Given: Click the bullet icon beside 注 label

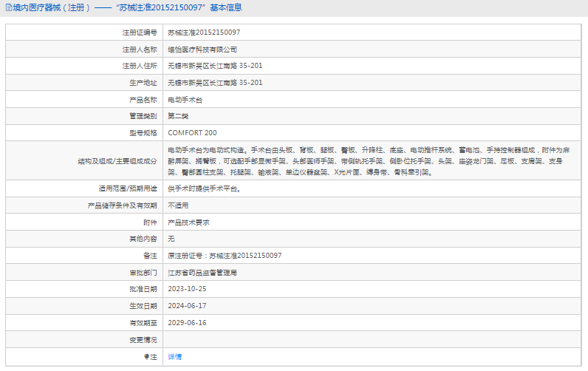Looking at the screenshot, I should [x=146, y=357].
